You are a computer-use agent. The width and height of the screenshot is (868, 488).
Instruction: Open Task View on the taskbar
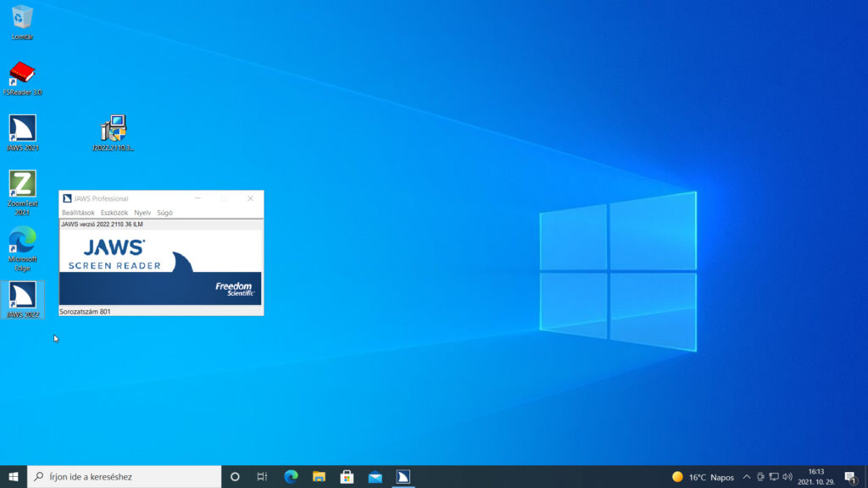tap(263, 476)
